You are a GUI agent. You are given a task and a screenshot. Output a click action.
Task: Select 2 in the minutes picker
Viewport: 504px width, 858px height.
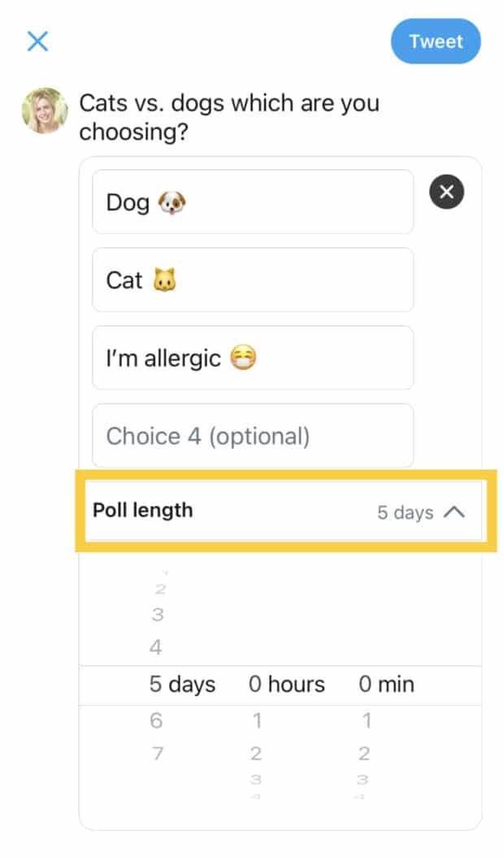coord(365,753)
